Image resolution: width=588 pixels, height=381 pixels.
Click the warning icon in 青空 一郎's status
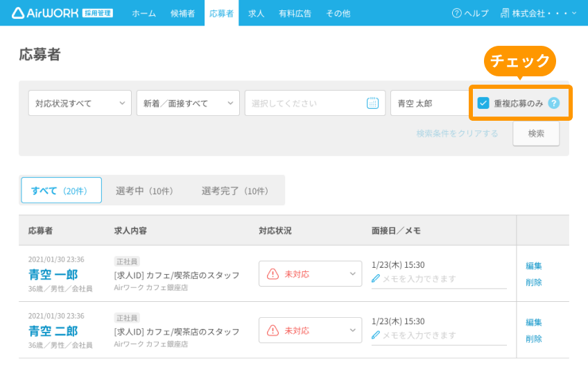coord(273,274)
